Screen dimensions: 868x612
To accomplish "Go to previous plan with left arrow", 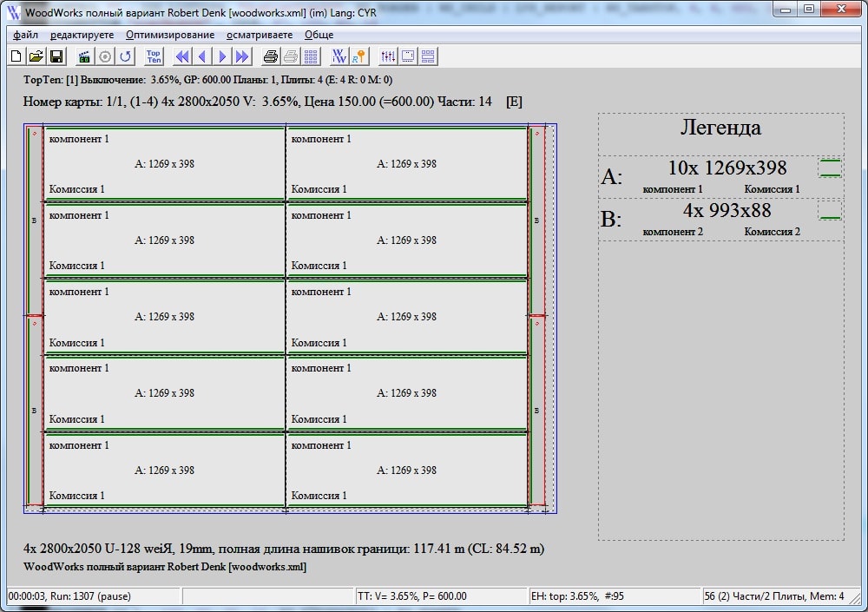I will click(202, 56).
